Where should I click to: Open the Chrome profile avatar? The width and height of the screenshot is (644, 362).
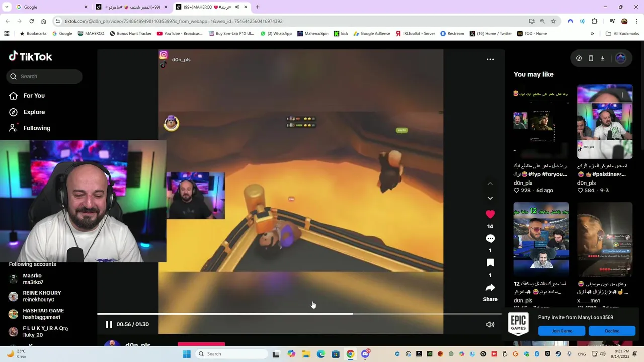pyautogui.click(x=624, y=21)
